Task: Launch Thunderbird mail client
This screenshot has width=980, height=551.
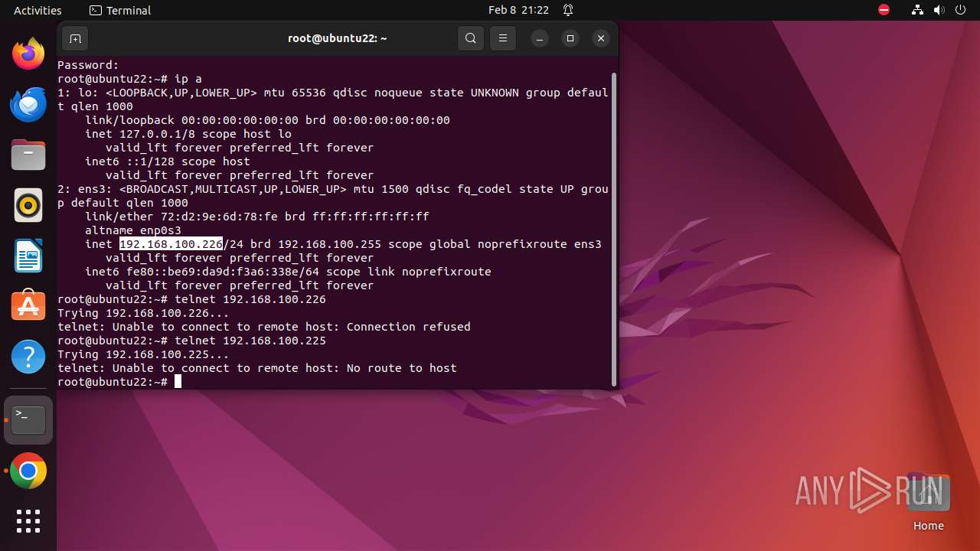Action: (x=28, y=104)
